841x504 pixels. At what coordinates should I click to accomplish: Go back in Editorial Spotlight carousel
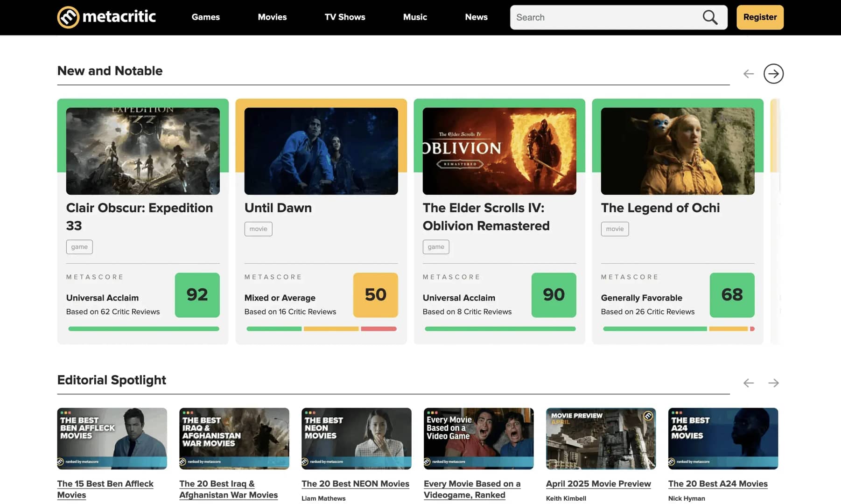(749, 383)
